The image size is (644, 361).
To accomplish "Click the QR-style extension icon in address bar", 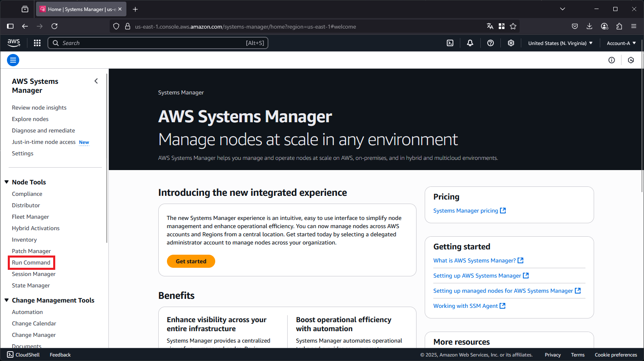I will [502, 26].
